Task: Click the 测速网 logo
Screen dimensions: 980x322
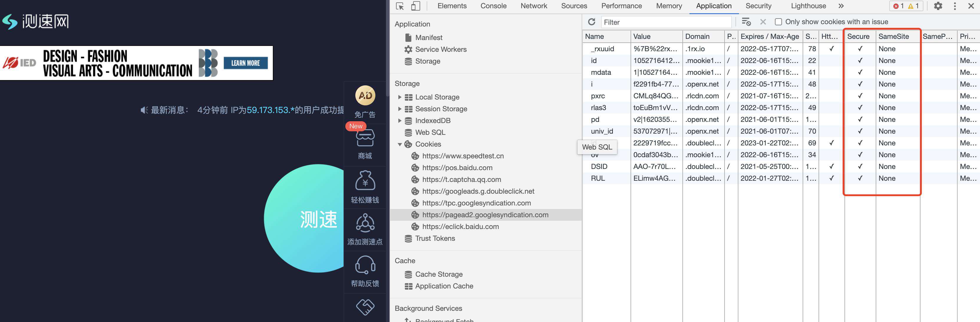Action: [x=36, y=21]
